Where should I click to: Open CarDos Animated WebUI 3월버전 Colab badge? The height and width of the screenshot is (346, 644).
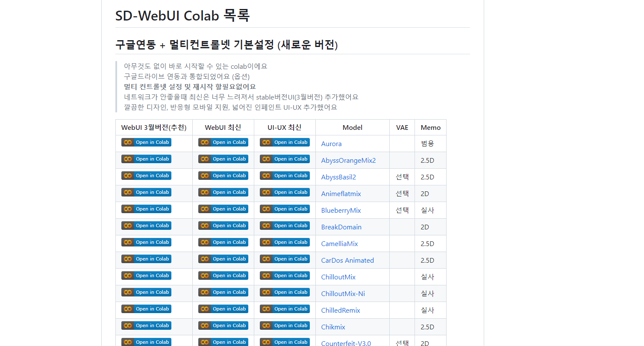click(146, 259)
